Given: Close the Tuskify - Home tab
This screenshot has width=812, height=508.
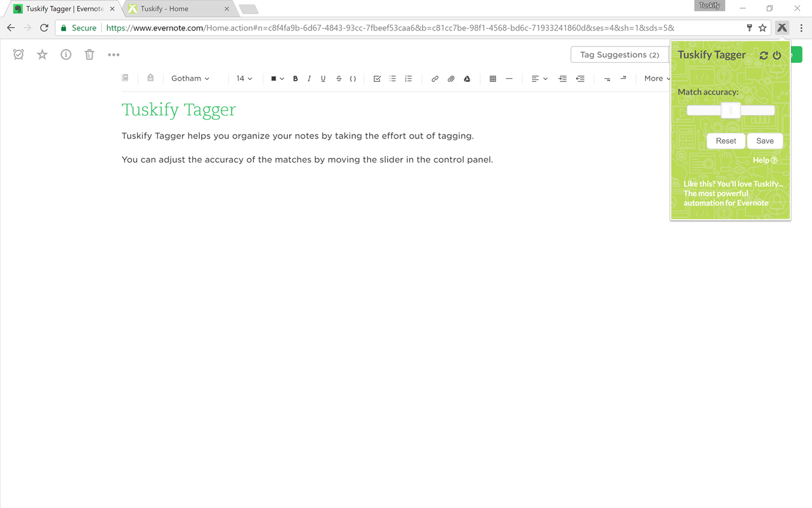Looking at the screenshot, I should 226,9.
